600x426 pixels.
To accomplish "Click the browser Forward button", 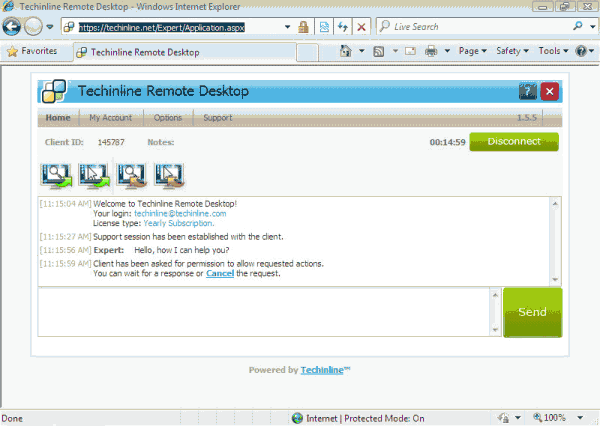I will click(33, 27).
